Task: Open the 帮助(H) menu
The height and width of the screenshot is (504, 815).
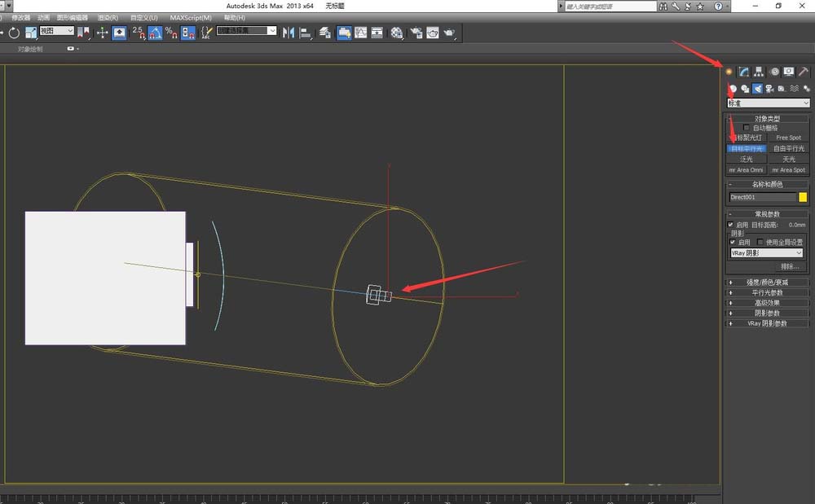Action: click(234, 17)
